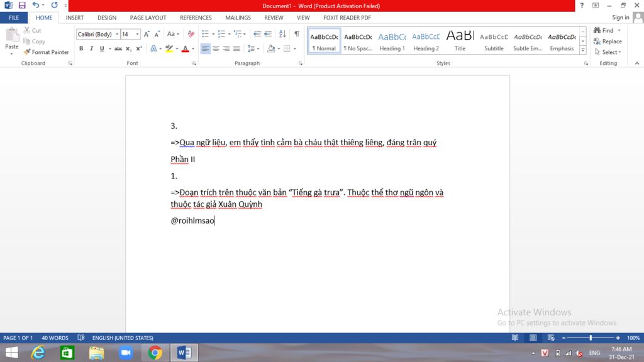Open the Select dropdown in Editing
The height and width of the screenshot is (362, 644).
pos(608,52)
